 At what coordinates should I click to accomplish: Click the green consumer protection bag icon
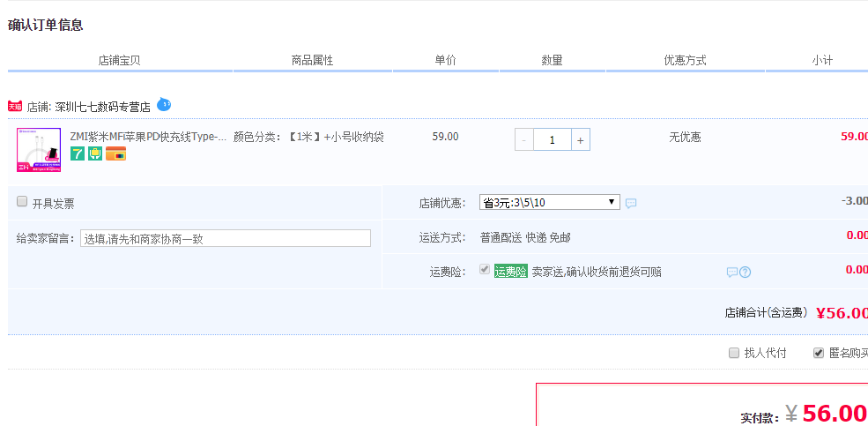pyautogui.click(x=95, y=153)
